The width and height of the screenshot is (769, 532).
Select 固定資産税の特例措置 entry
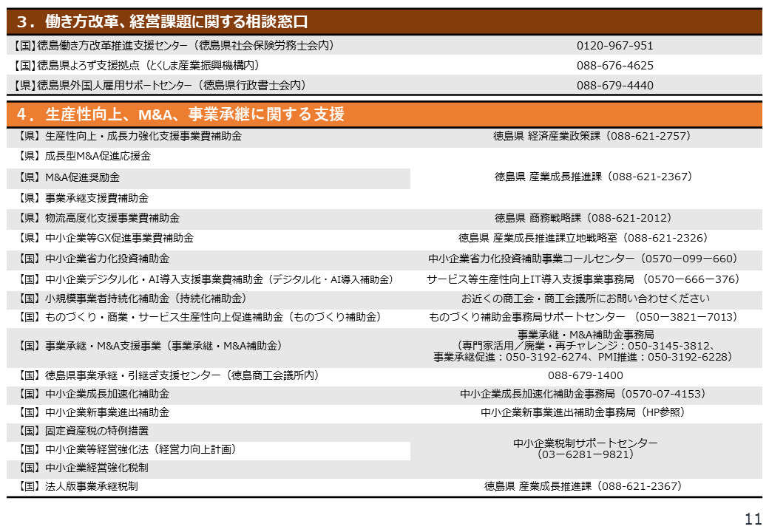coord(84,431)
